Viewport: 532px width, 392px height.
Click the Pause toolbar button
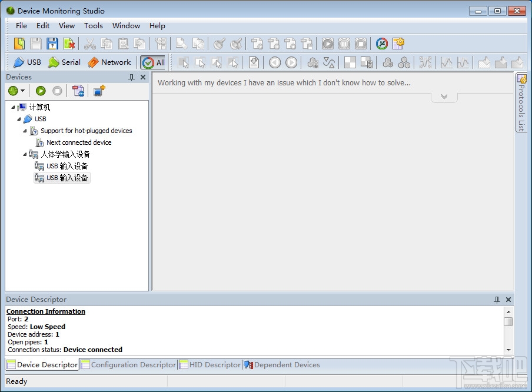click(x=344, y=44)
